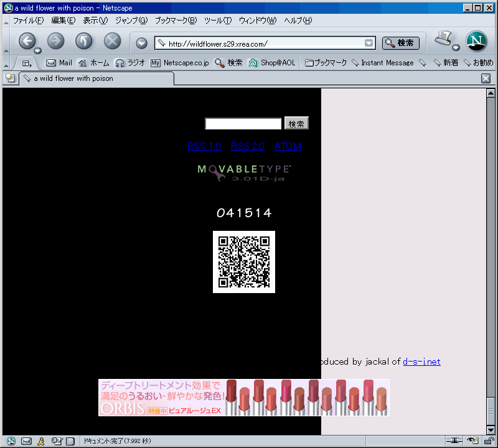Click the unlabeled bookmark tag icon before 新着

coord(423,63)
